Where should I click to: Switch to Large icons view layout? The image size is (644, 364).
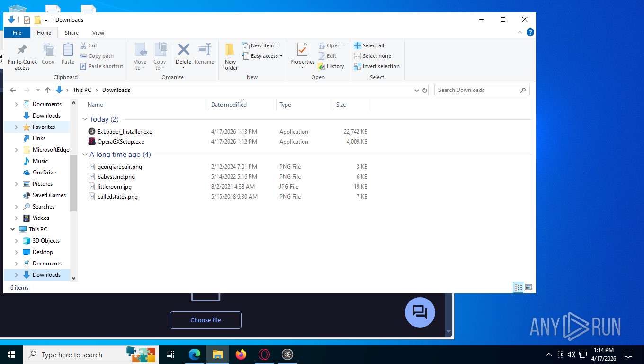pos(528,287)
